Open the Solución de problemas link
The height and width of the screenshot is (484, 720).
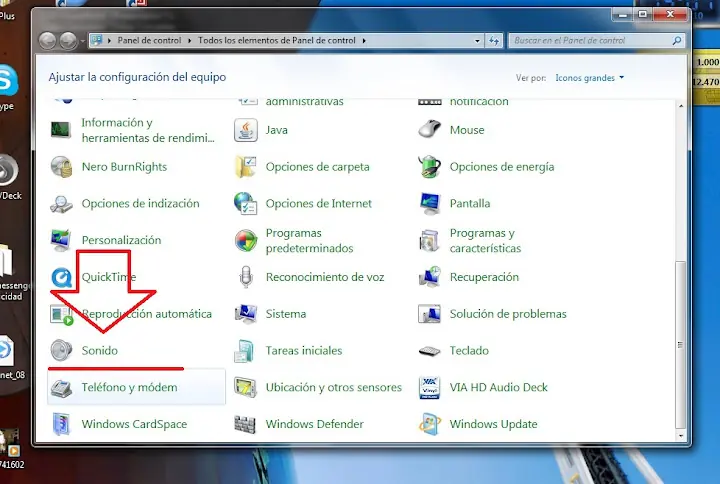click(x=508, y=314)
